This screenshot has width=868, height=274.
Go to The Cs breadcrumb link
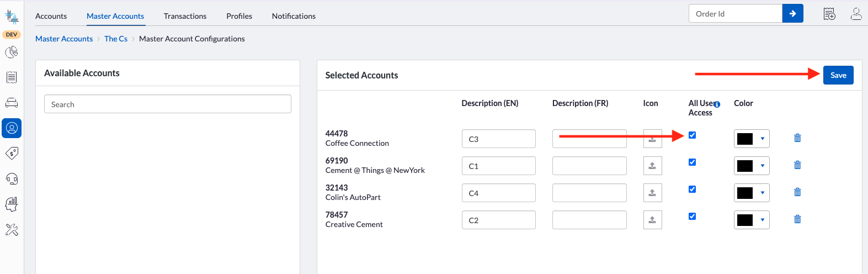(x=116, y=39)
